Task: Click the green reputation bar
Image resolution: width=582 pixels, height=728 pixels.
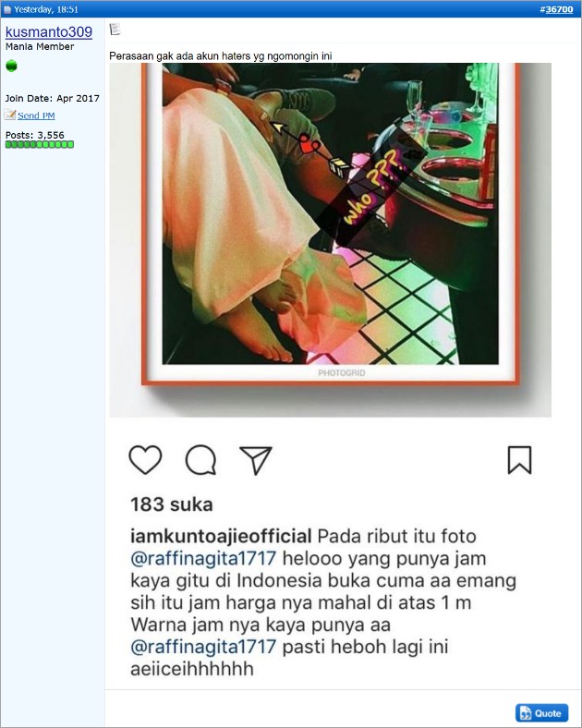Action: tap(40, 145)
